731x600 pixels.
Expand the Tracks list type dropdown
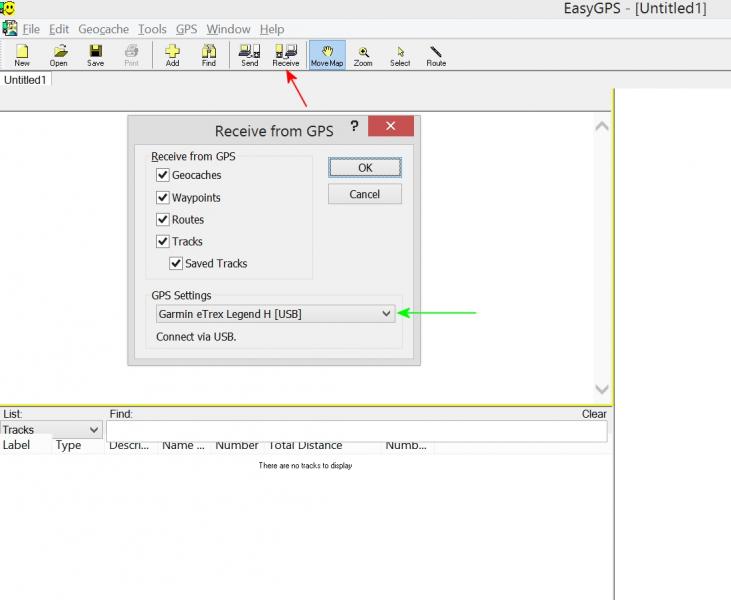click(51, 429)
